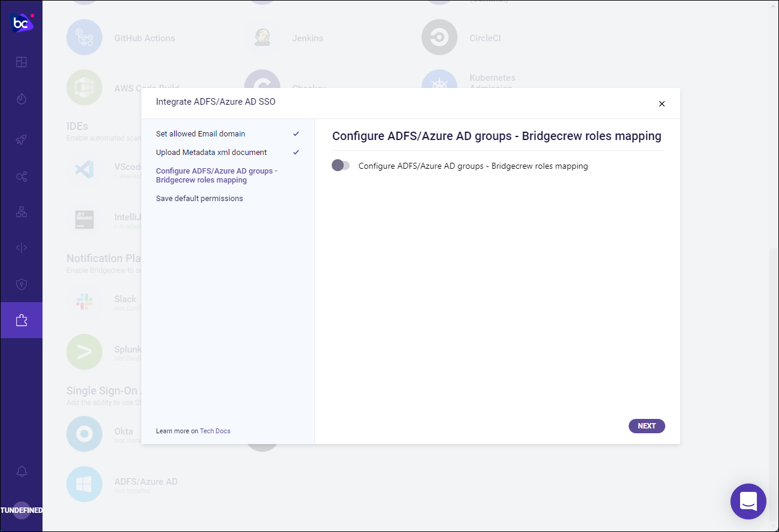This screenshot has width=779, height=532.
Task: Click the toggle's mapping description text
Action: pos(473,166)
